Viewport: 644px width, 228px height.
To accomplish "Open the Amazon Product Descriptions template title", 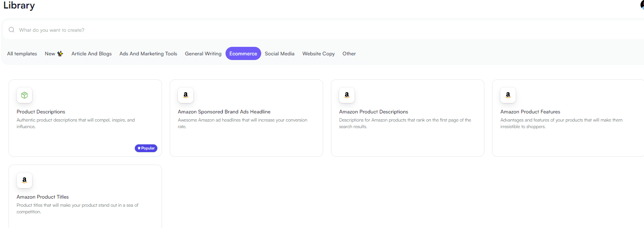I will 374,112.
